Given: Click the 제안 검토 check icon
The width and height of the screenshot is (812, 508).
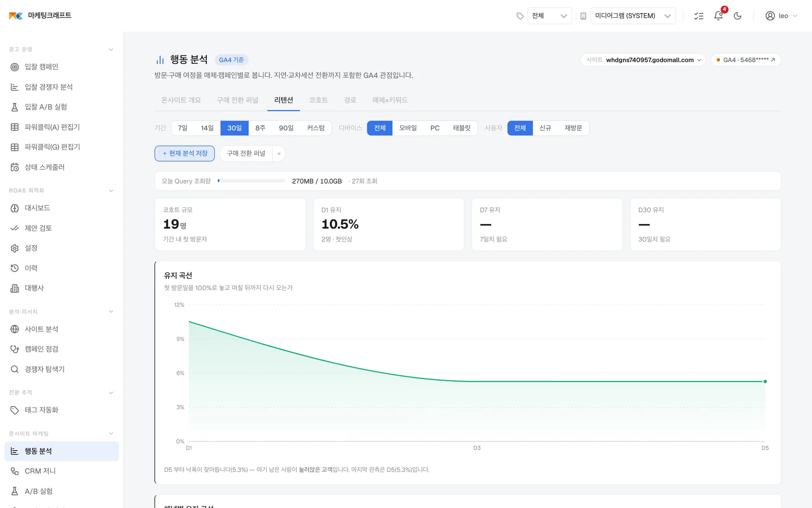Looking at the screenshot, I should [14, 228].
